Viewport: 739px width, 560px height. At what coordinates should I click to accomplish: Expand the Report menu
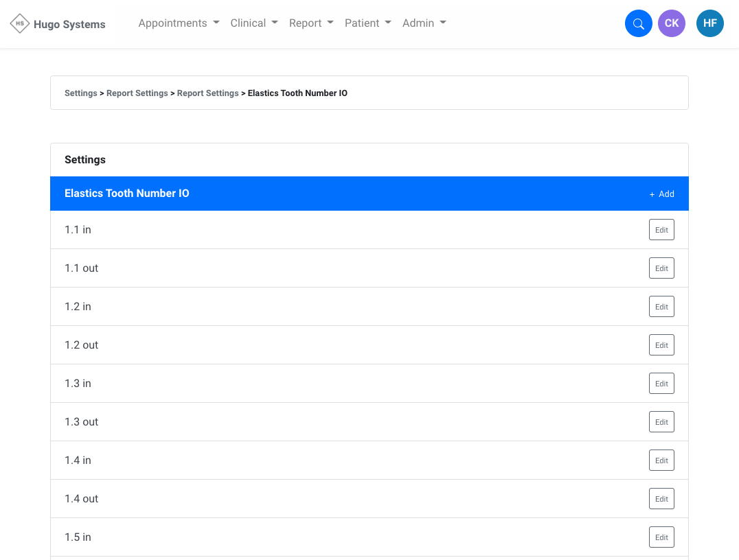coord(310,23)
